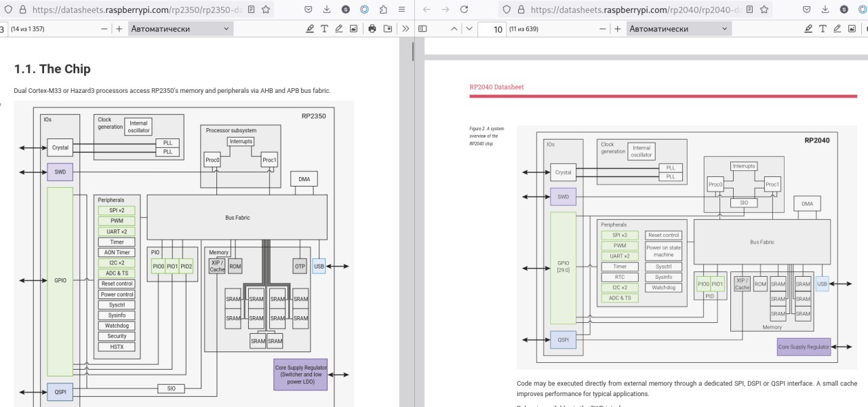Screen dimensions: 868x407
Task: Focus the RP2040 datasheet address bar
Action: coord(634,10)
